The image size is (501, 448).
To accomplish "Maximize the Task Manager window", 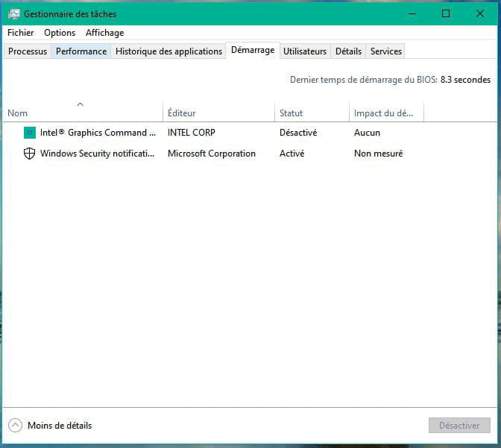I will [446, 13].
